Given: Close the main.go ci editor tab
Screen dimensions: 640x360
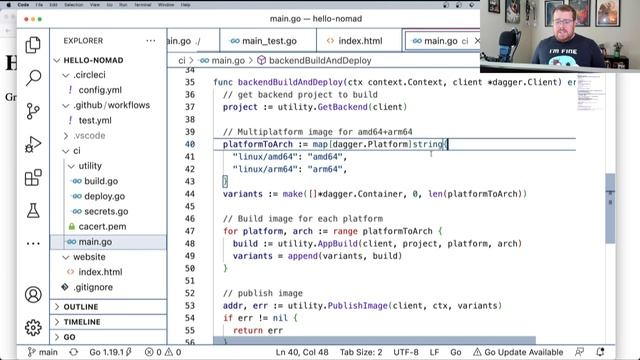Looking at the screenshot, I should pyautogui.click(x=477, y=41).
